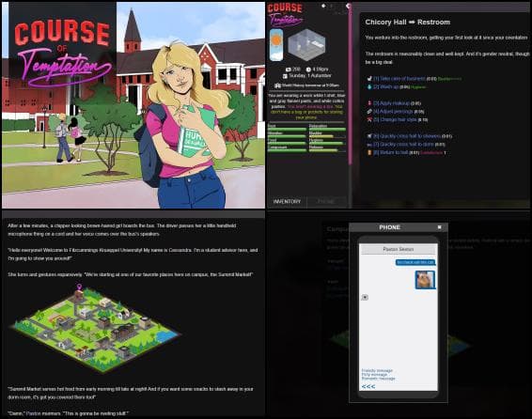
Task: Click the lipstick icon beside Apply makeup
Action: [x=369, y=103]
